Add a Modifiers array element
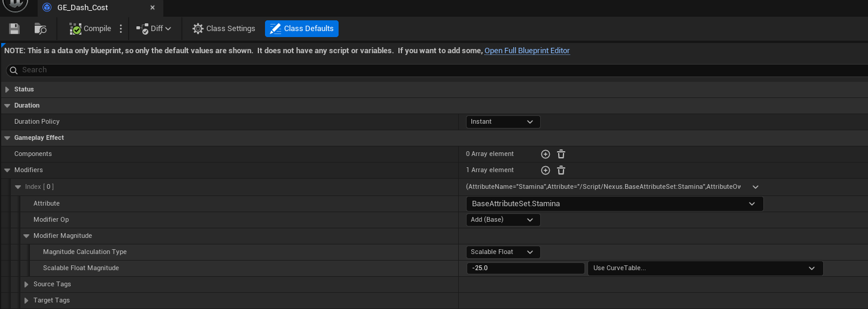Image resolution: width=868 pixels, height=309 pixels. coord(546,170)
